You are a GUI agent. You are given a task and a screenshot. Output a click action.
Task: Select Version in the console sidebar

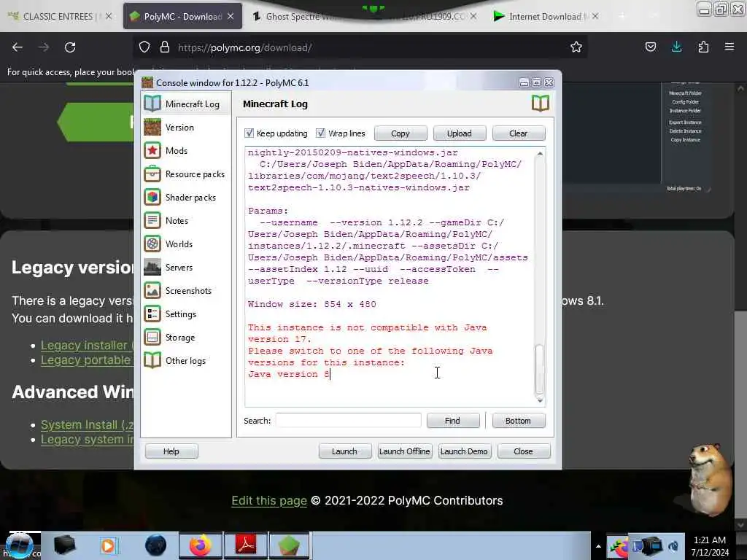186,127
